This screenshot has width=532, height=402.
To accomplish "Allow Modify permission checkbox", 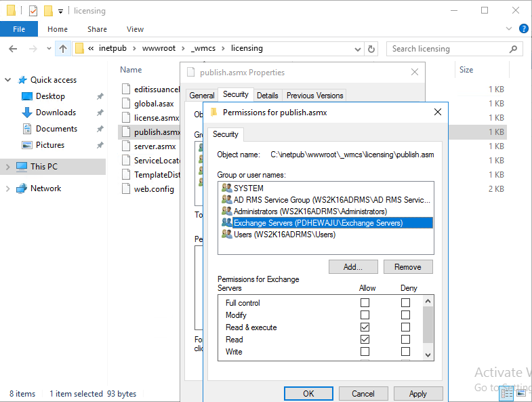I will pyautogui.click(x=365, y=315).
